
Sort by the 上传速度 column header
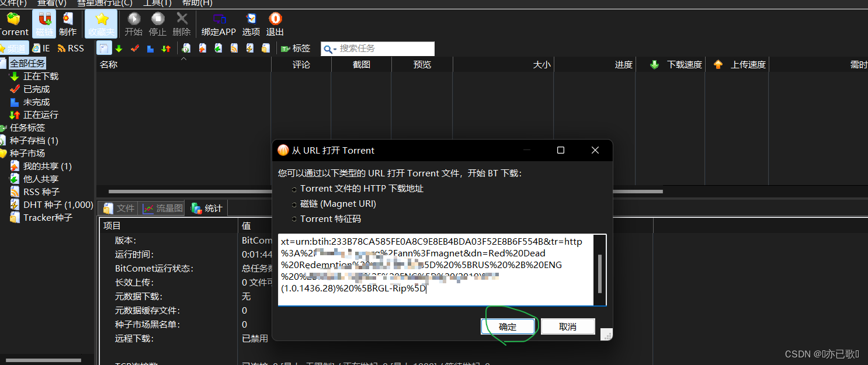737,65
